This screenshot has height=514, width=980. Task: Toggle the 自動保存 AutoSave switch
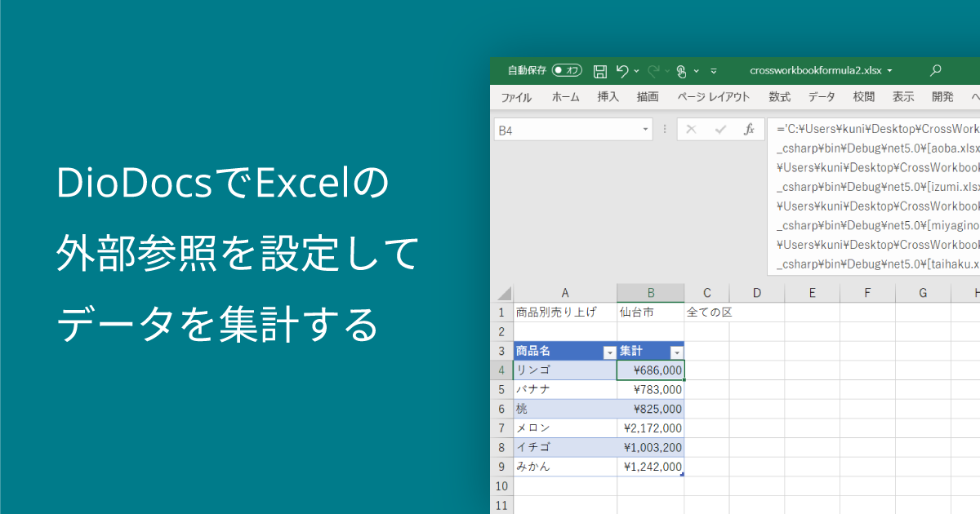pyautogui.click(x=567, y=69)
